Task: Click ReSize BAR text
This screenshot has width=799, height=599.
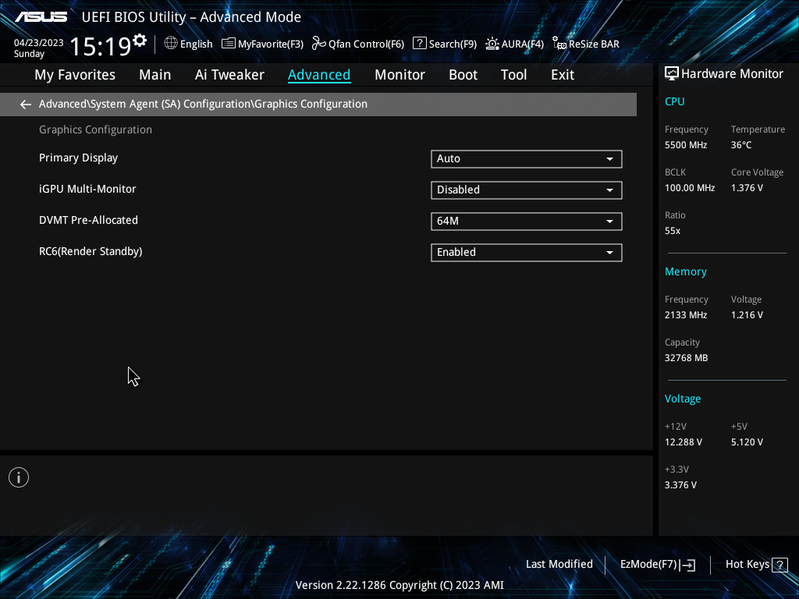Action: pos(594,44)
